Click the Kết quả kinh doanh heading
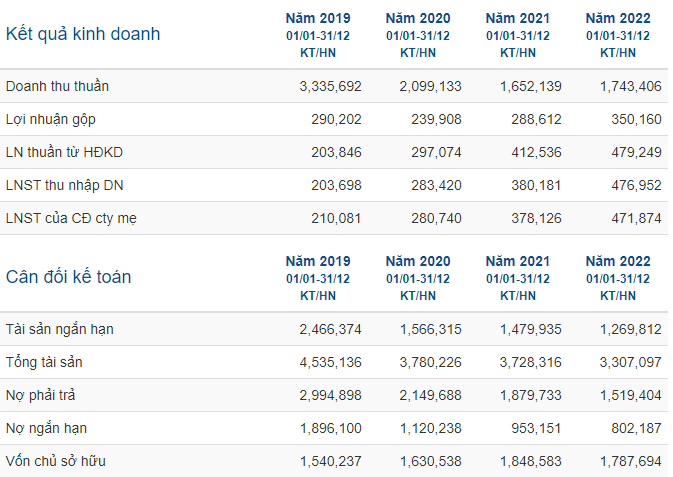 83,34
